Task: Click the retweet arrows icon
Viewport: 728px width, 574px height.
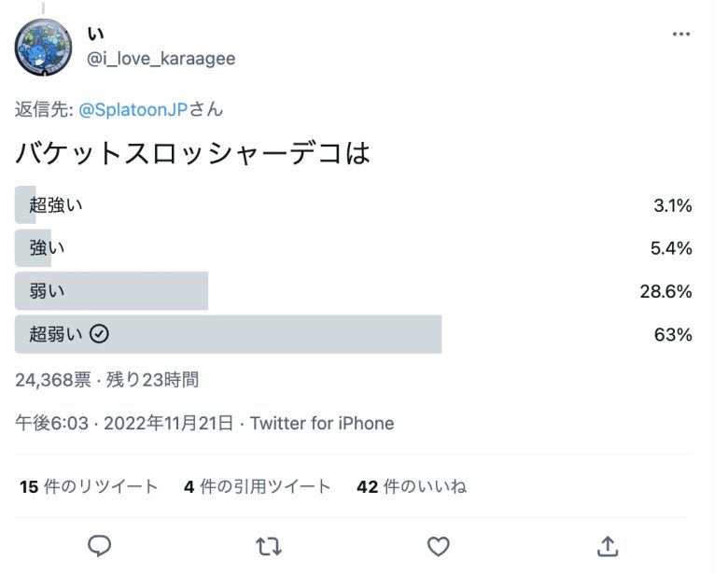Action: 269,546
